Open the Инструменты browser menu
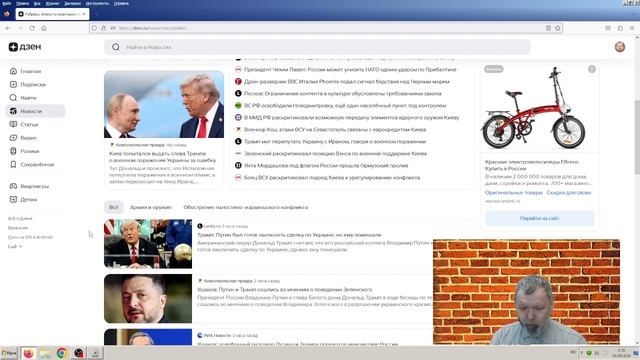The height and width of the screenshot is (360, 640). (x=97, y=3)
